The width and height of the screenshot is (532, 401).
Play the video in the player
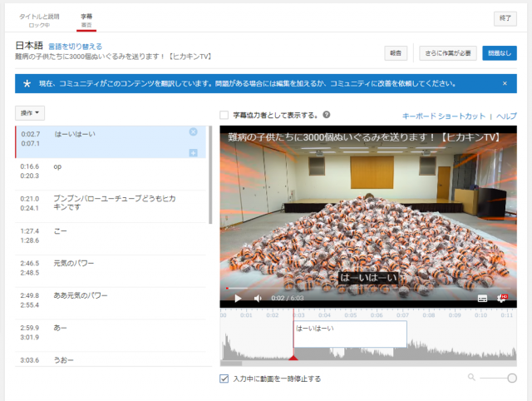(239, 298)
